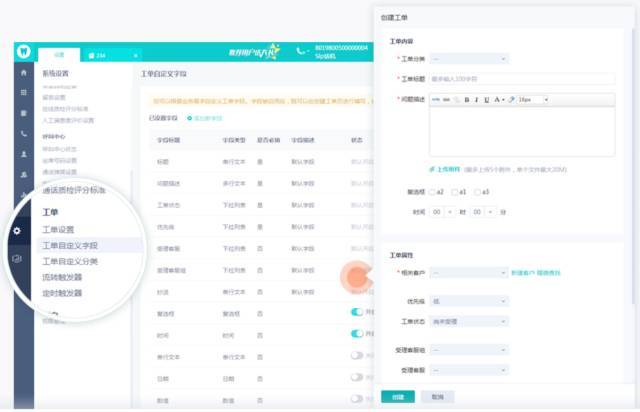Open the user-group icon in the sidebar
Image resolution: width=640 pixels, height=412 pixels.
point(24,174)
